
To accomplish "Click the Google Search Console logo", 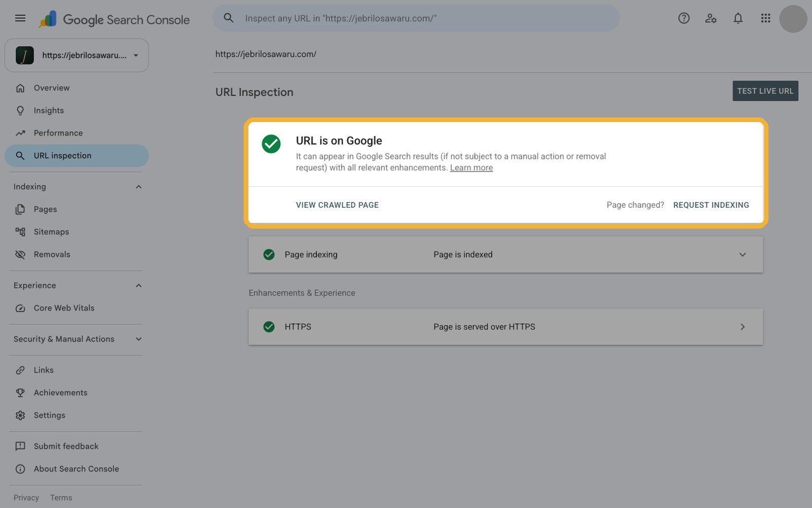I will coord(114,19).
